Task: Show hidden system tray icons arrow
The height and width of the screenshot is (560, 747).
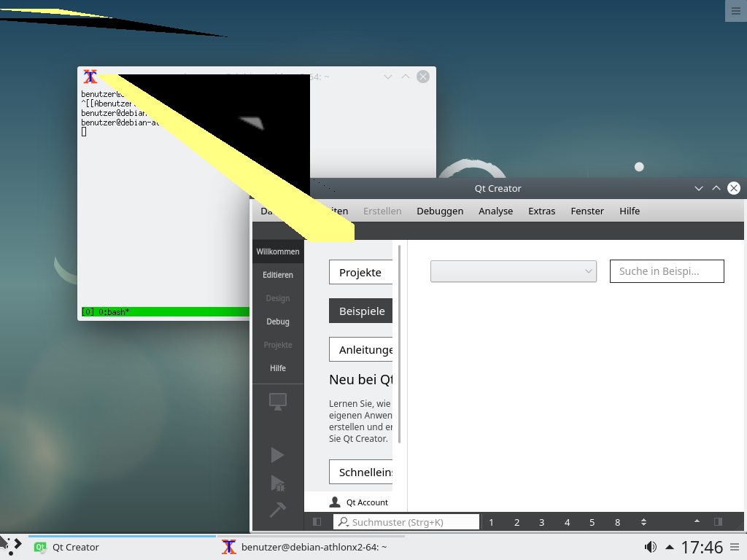Action: coord(670,547)
